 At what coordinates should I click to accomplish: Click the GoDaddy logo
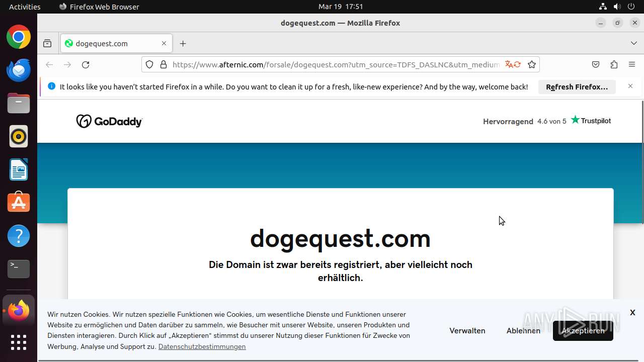pyautogui.click(x=109, y=121)
